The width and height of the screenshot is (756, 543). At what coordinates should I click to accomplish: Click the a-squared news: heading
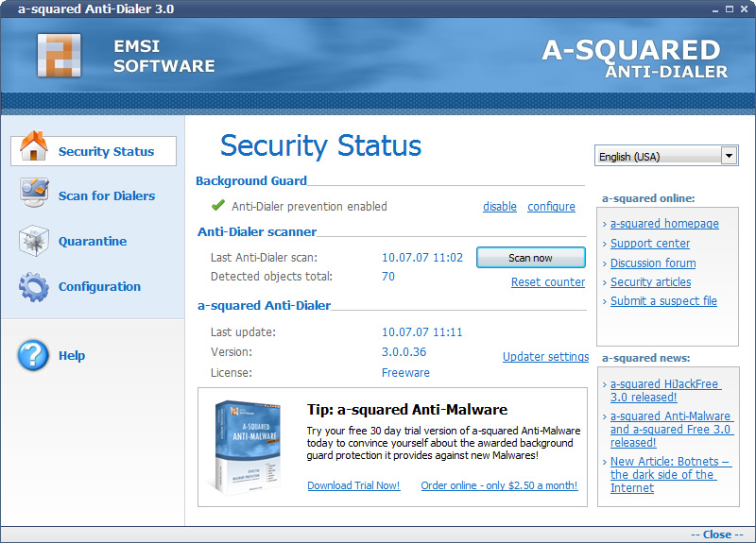(x=645, y=358)
